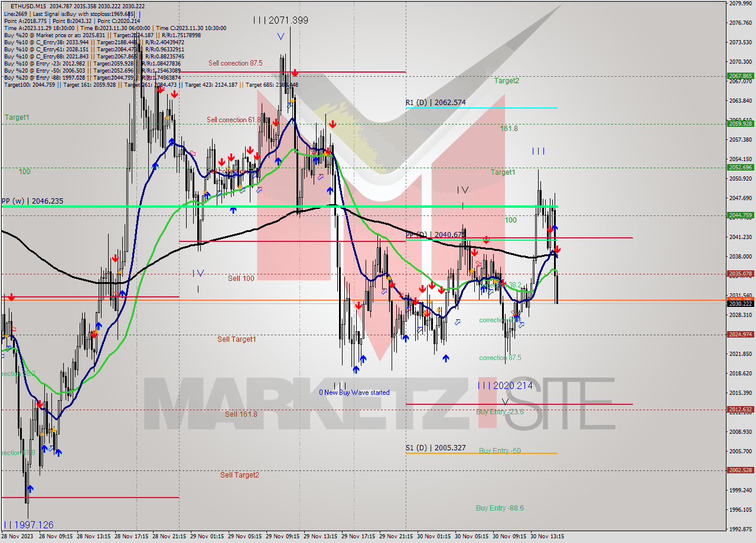Select the 'Buy Entry -23.6' label
Image resolution: width=756 pixels, height=543 pixels.
click(500, 412)
